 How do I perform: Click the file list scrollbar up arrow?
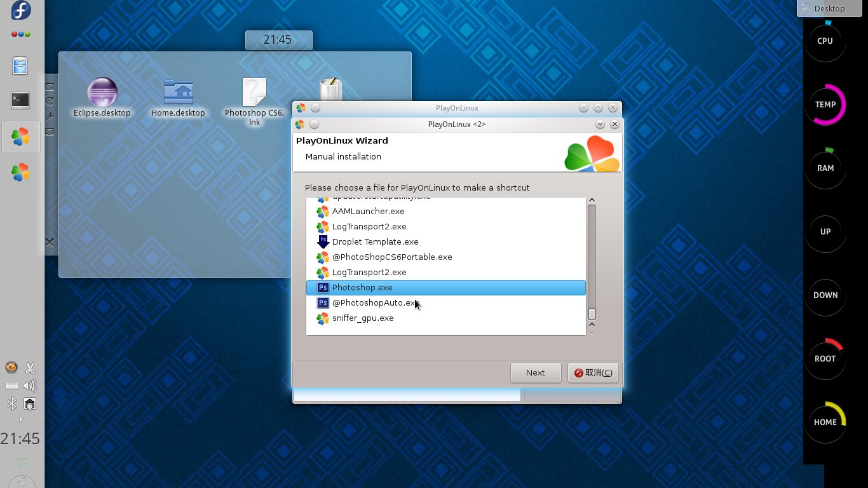[592, 200]
